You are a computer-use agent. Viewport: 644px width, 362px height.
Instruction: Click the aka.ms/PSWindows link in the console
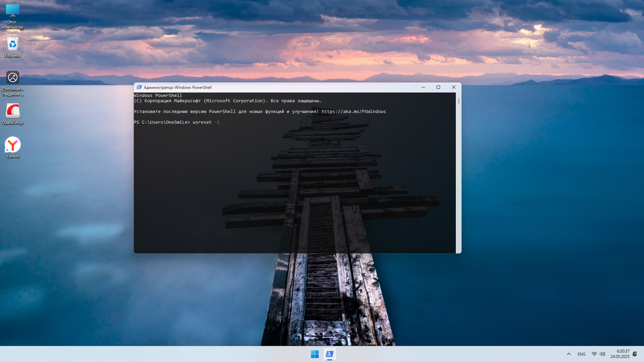(x=354, y=111)
